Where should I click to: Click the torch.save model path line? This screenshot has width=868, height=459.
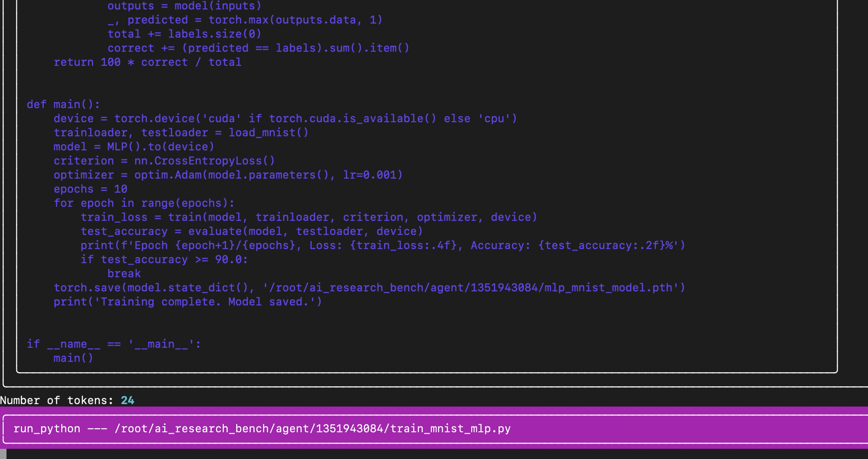(x=369, y=288)
